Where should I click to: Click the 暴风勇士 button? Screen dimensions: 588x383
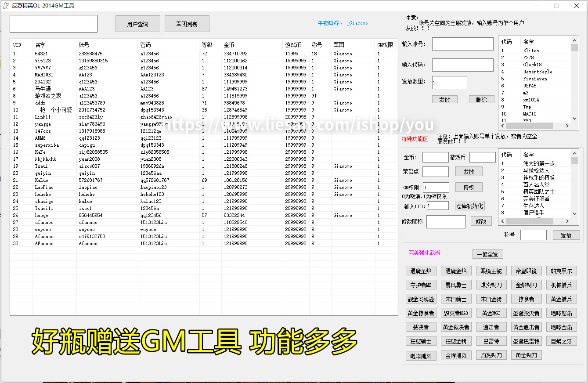(x=456, y=285)
